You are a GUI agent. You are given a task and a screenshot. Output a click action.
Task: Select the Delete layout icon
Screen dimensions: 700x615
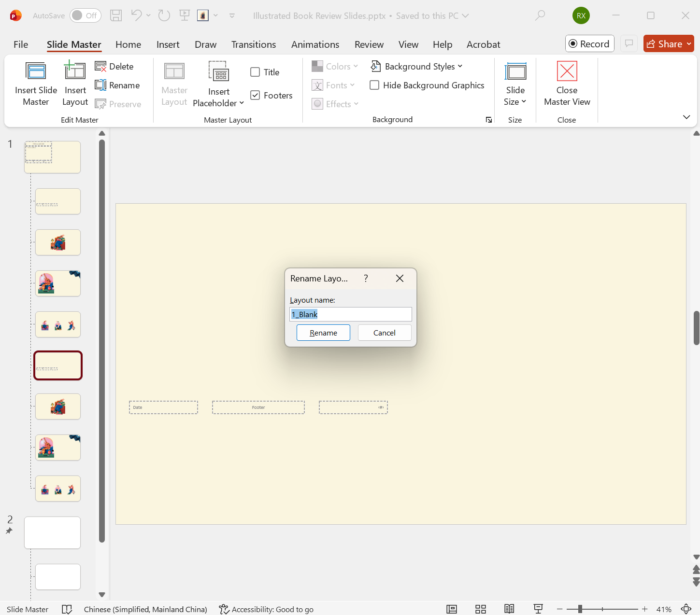[x=114, y=66]
